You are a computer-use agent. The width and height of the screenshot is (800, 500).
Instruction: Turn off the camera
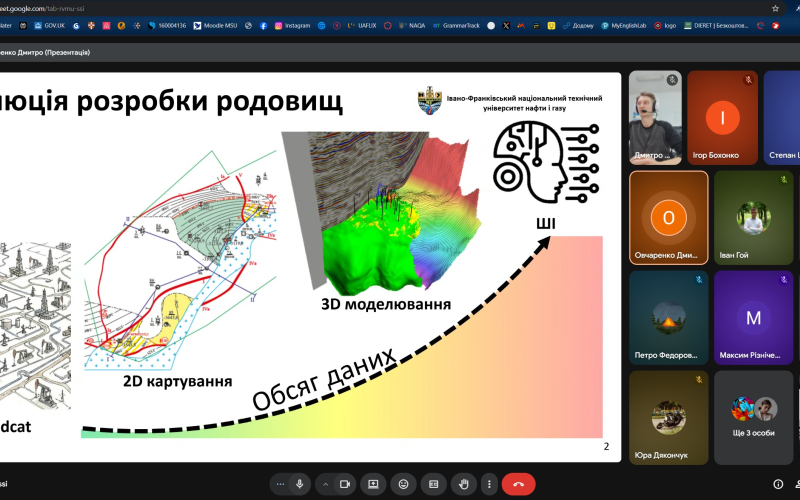[345, 484]
